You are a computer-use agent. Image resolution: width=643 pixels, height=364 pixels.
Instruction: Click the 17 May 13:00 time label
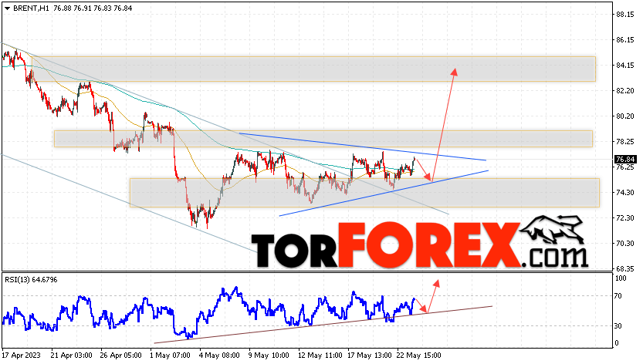point(370,356)
